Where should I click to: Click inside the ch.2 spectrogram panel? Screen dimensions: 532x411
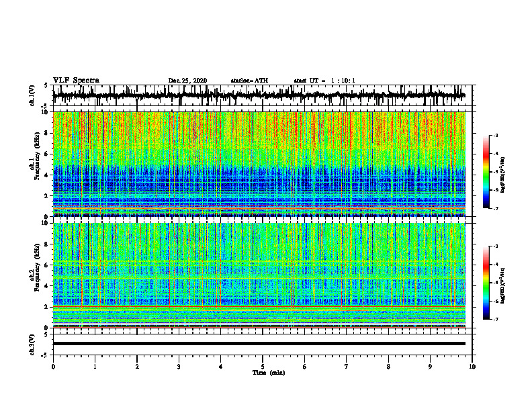tap(259, 275)
